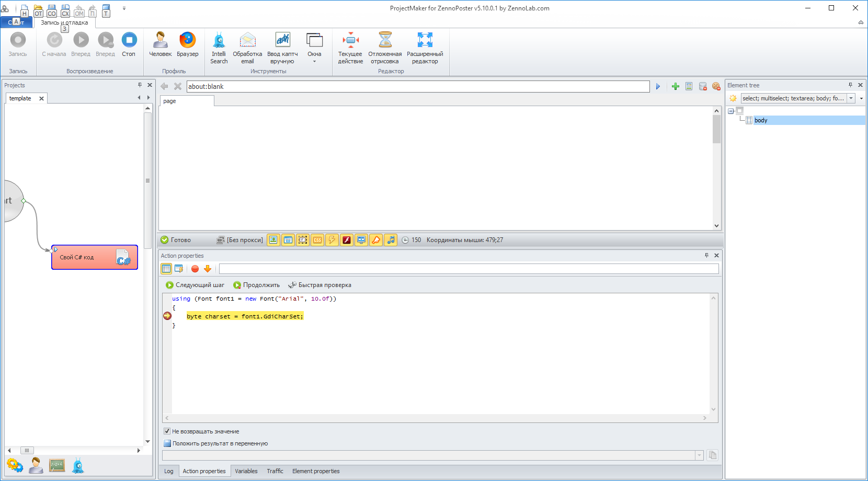Toggle Не возвращать значение checkbox

(167, 431)
